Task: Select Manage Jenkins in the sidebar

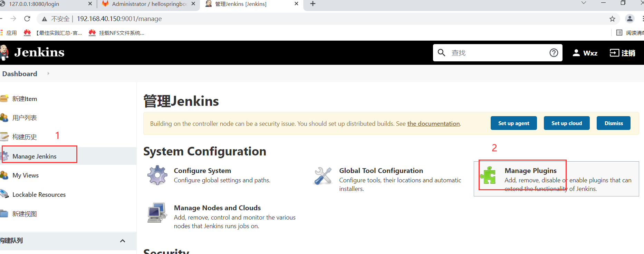Action: (x=35, y=156)
